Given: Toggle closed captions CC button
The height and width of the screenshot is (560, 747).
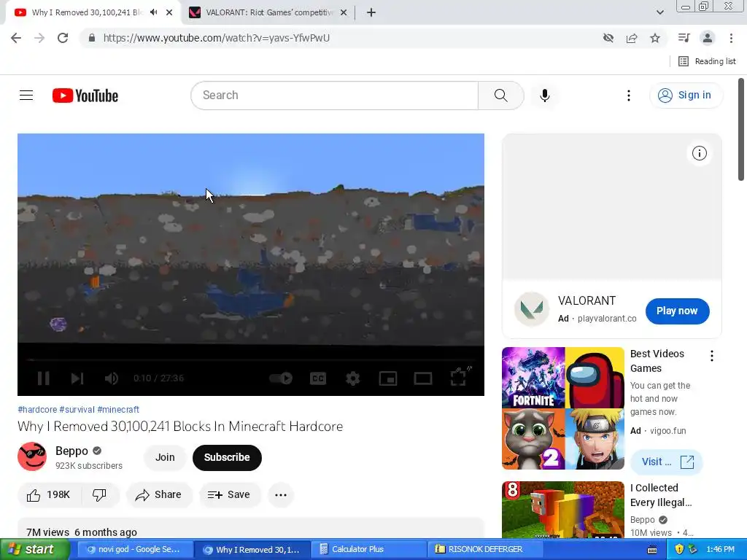Looking at the screenshot, I should pyautogui.click(x=318, y=378).
